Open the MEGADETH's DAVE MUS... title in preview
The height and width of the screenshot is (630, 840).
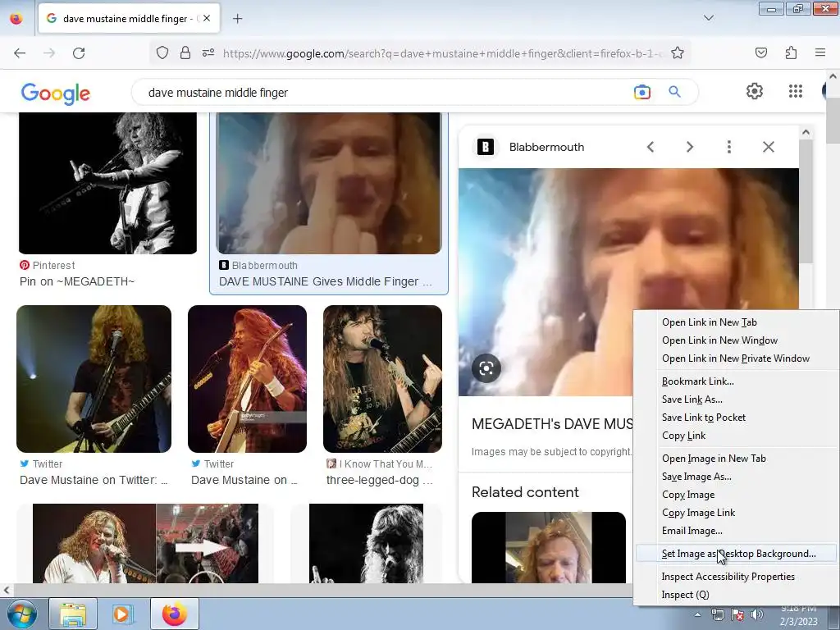(x=552, y=424)
